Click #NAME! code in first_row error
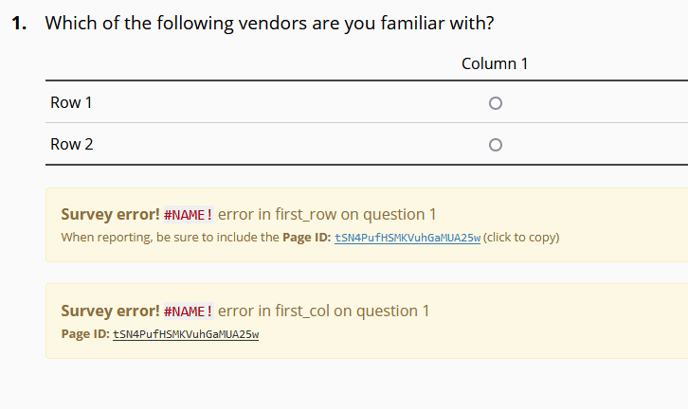Screen dimensions: 688x409 pyautogui.click(x=188, y=215)
